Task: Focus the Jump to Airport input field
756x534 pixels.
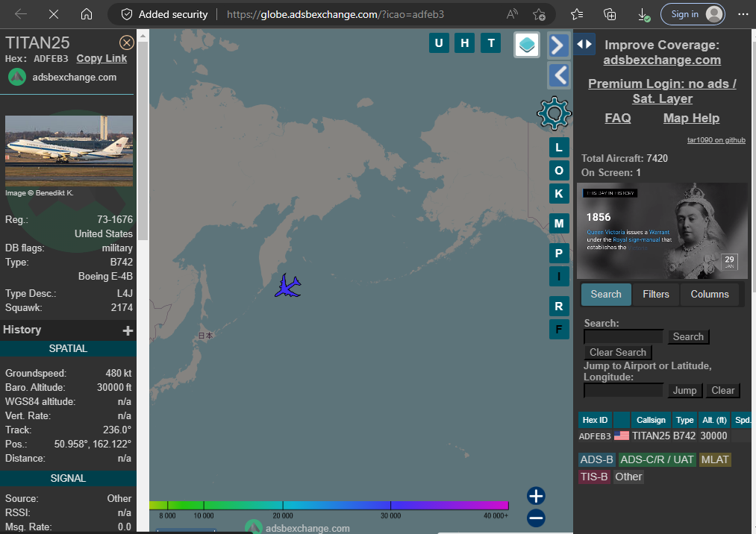Action: [623, 390]
